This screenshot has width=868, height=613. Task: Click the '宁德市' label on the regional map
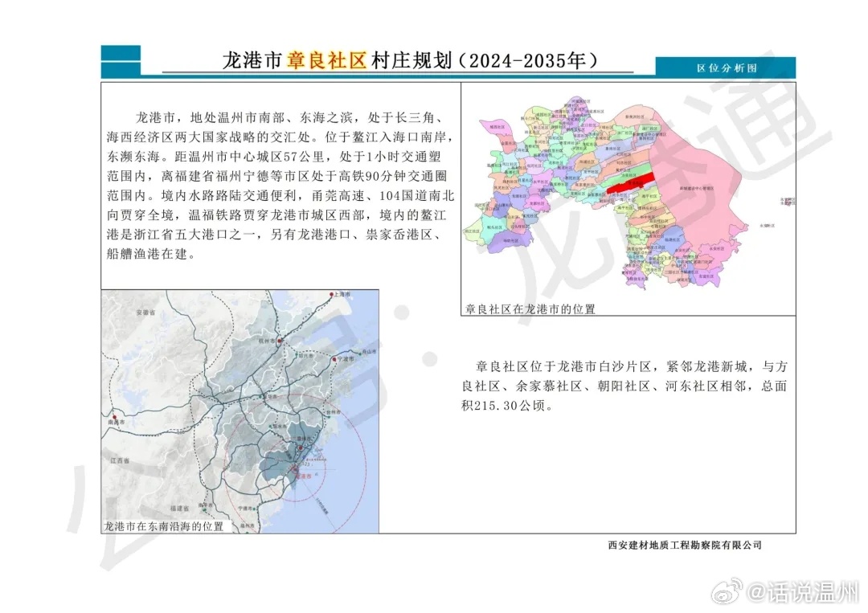pyautogui.click(x=246, y=509)
